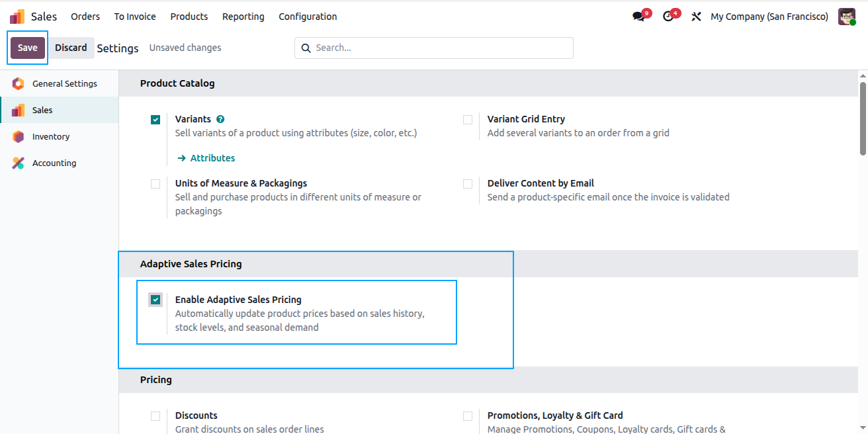Screen dimensions: 868x434
Task: Open the user avatar menu
Action: click(x=847, y=17)
